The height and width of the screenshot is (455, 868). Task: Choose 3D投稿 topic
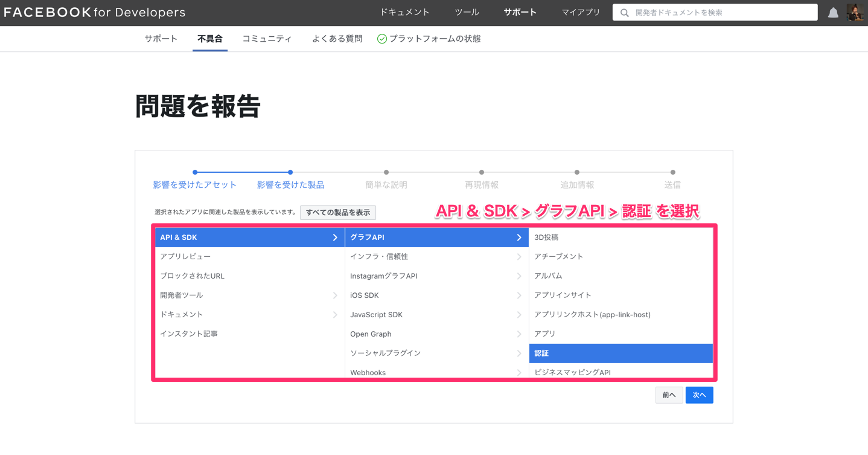(621, 237)
